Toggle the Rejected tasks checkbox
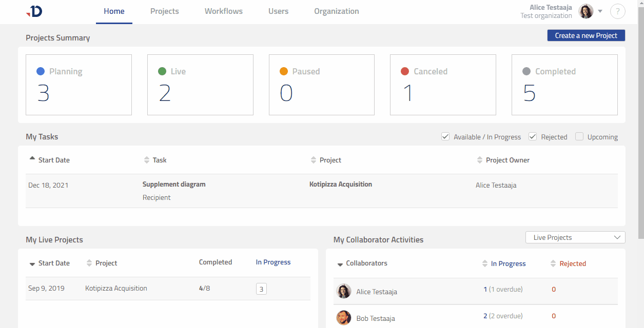 click(x=533, y=137)
